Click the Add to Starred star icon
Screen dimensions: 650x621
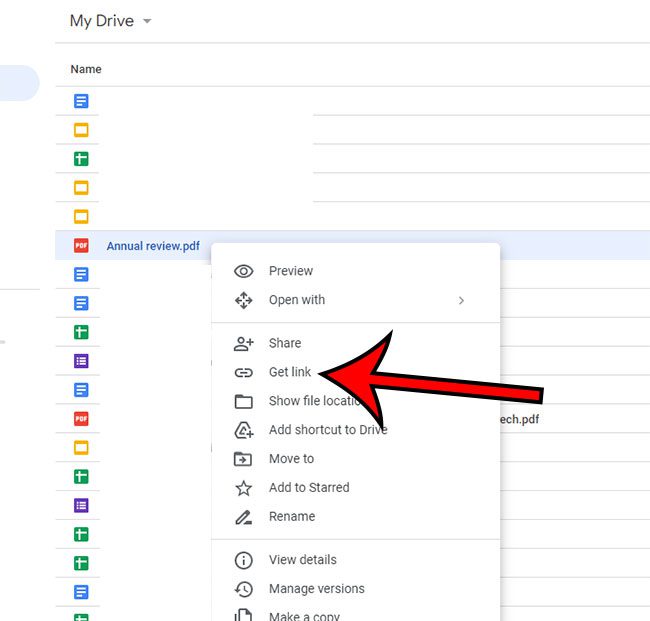(243, 488)
